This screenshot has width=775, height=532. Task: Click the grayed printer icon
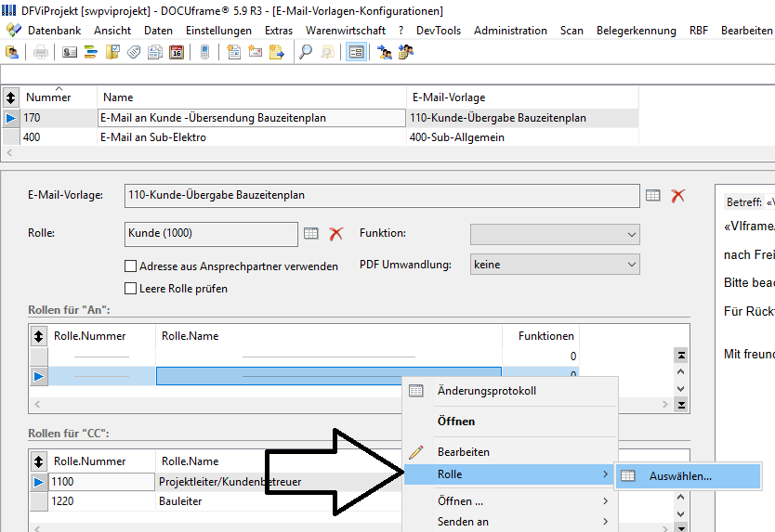(x=41, y=52)
